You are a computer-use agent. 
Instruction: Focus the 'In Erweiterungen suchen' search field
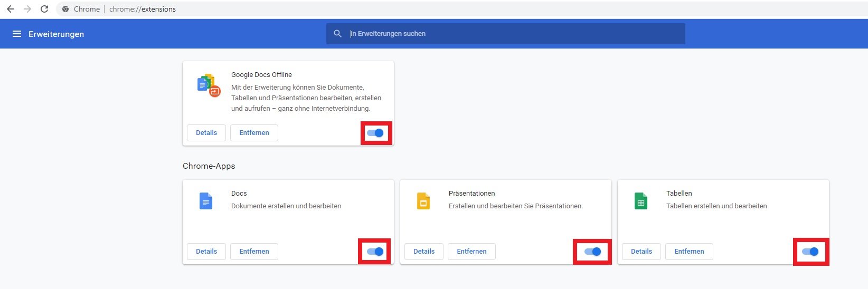pyautogui.click(x=506, y=34)
